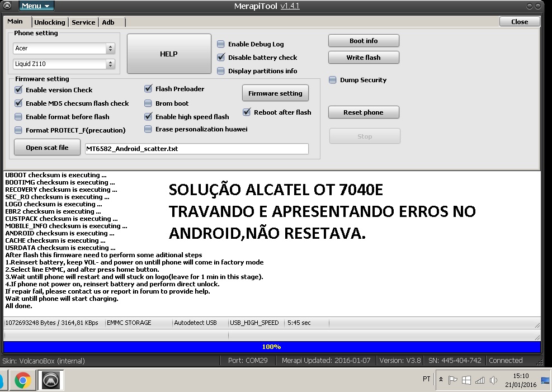Open the Adb tab
Viewport: 552px width, 392px height.
tap(108, 22)
